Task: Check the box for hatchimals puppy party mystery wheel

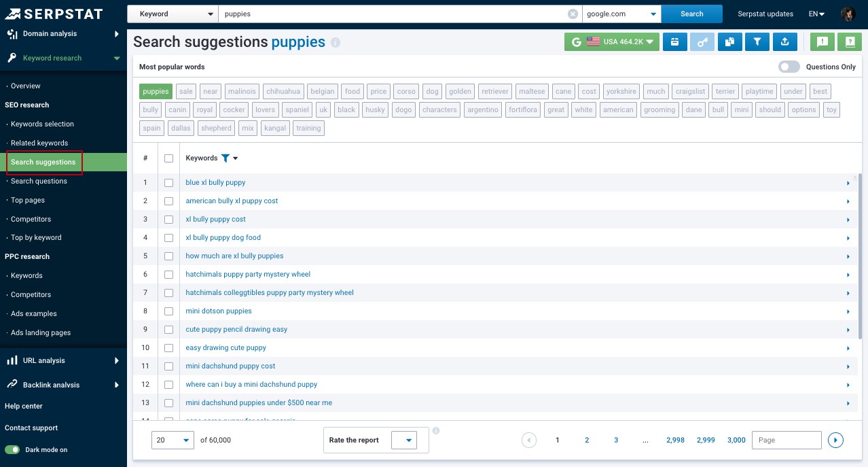Action: pos(168,275)
